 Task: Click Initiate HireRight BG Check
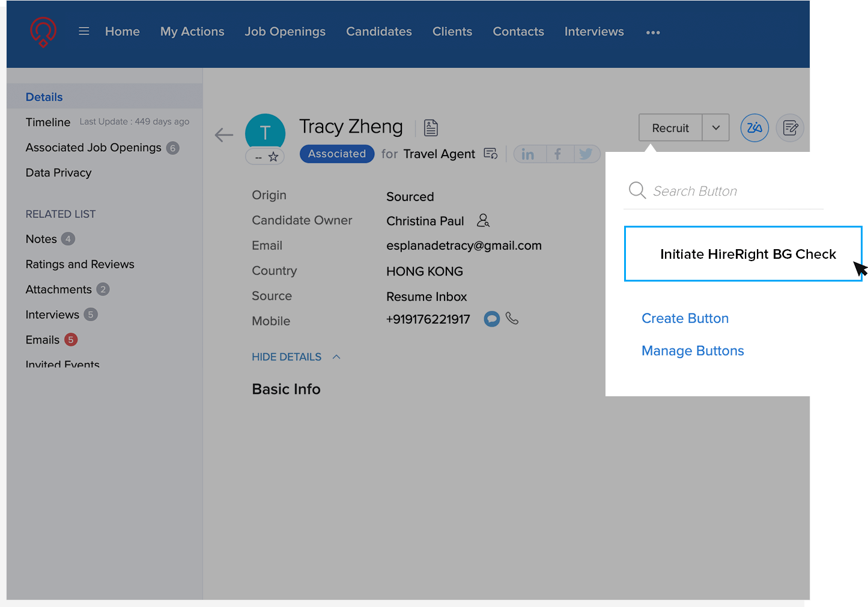click(748, 254)
